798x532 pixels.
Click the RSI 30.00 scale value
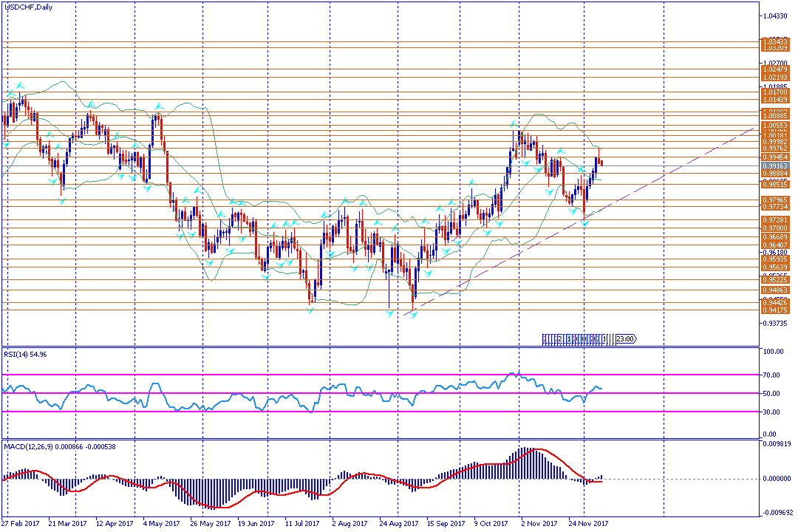pos(771,412)
